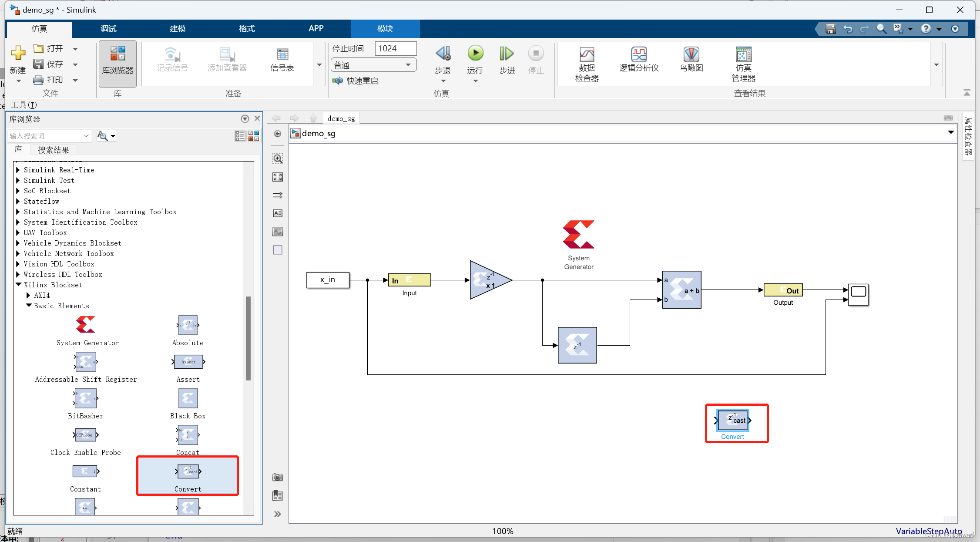980x542 pixels.
Task: Open the model path dropdown arrow
Action: [x=951, y=133]
